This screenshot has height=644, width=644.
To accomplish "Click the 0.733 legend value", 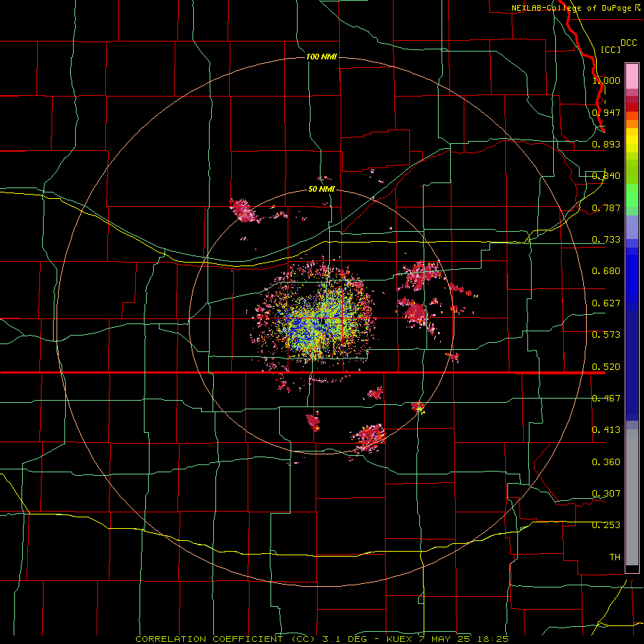I will click(606, 240).
